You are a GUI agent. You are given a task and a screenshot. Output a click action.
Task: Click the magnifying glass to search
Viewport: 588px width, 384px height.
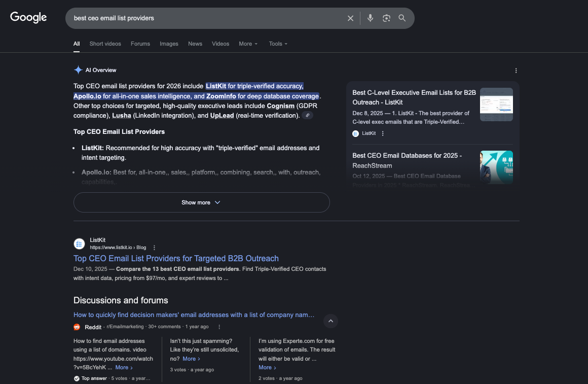(402, 18)
